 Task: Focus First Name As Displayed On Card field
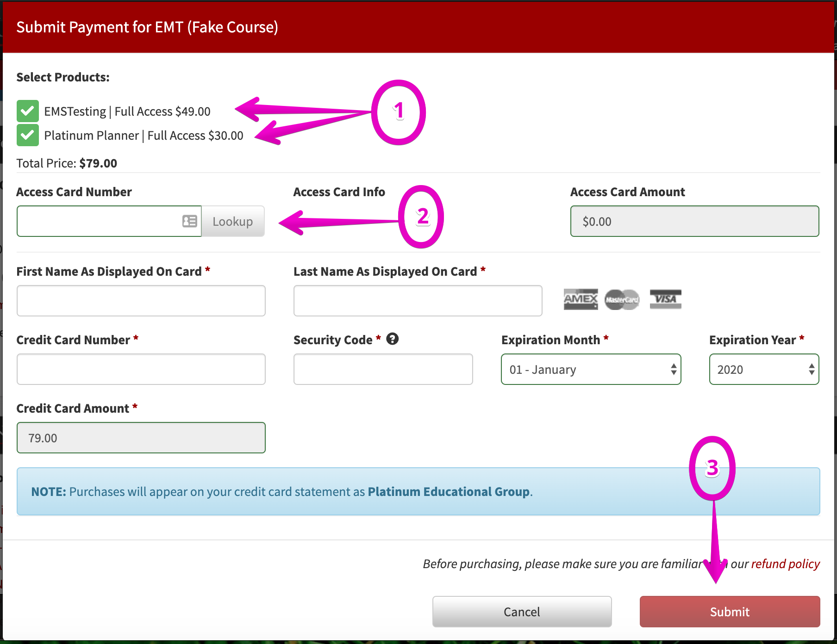[141, 301]
